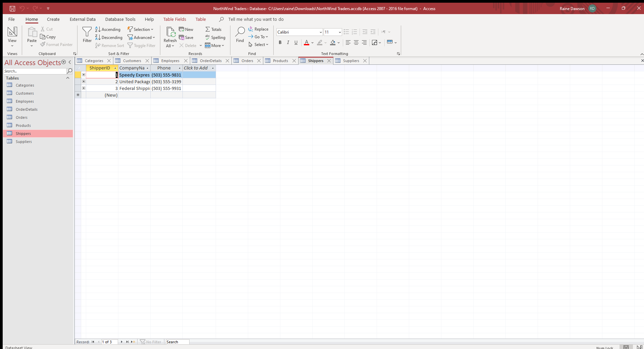The height and width of the screenshot is (349, 644).
Task: Open the File menu
Action: 11,19
